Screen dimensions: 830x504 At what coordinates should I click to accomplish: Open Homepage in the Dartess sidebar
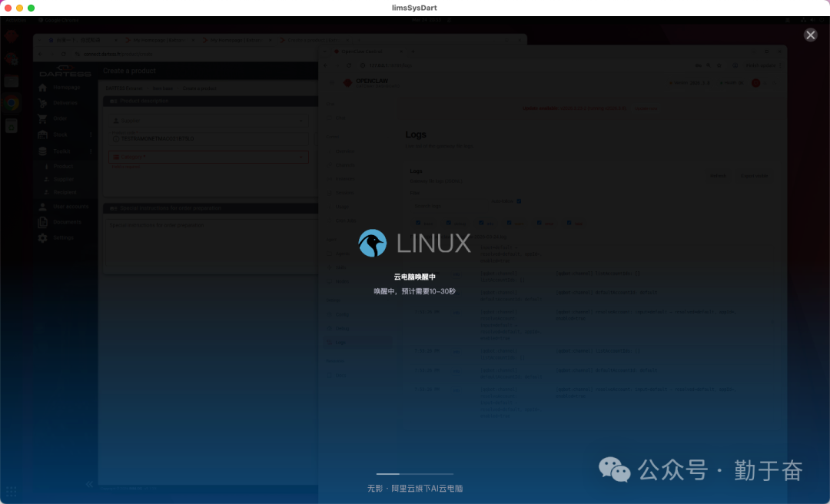coord(66,88)
